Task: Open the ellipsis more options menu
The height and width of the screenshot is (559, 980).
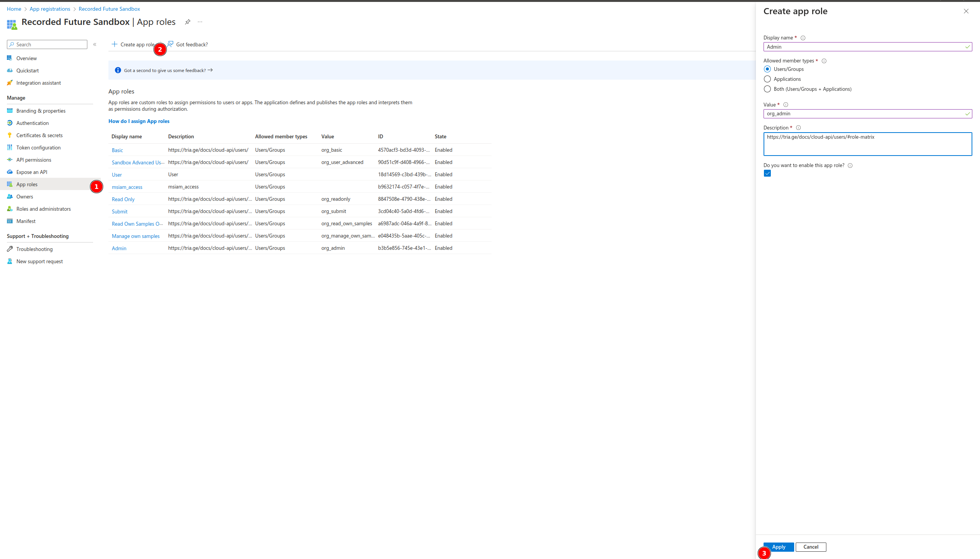Action: [200, 22]
